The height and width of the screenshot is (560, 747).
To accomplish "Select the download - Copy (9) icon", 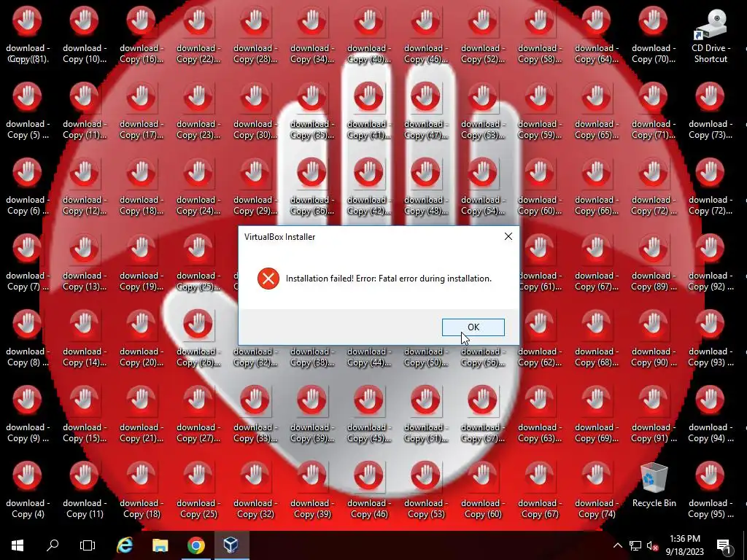I will [28, 415].
